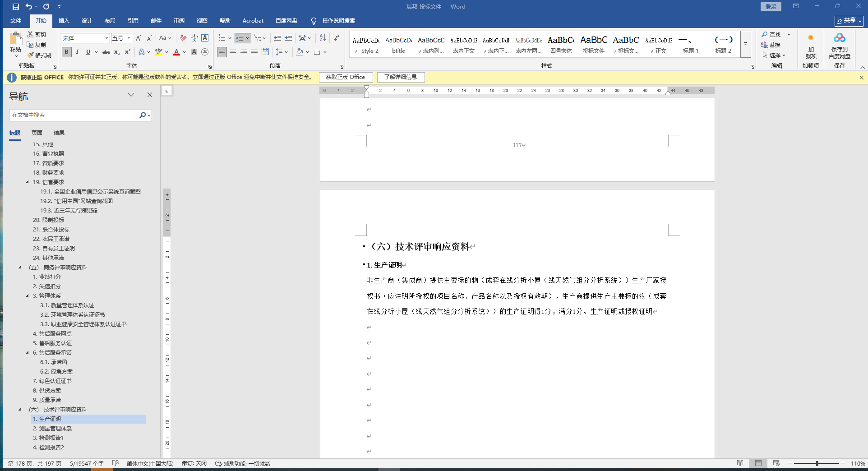Expand the styles gallery list
This screenshot has width=868, height=471.
tap(745, 44)
